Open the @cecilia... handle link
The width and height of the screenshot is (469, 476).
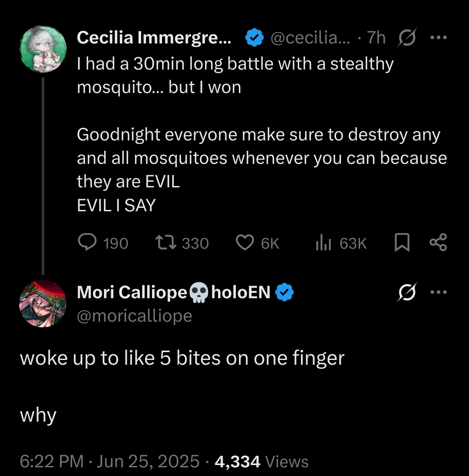pos(310,38)
